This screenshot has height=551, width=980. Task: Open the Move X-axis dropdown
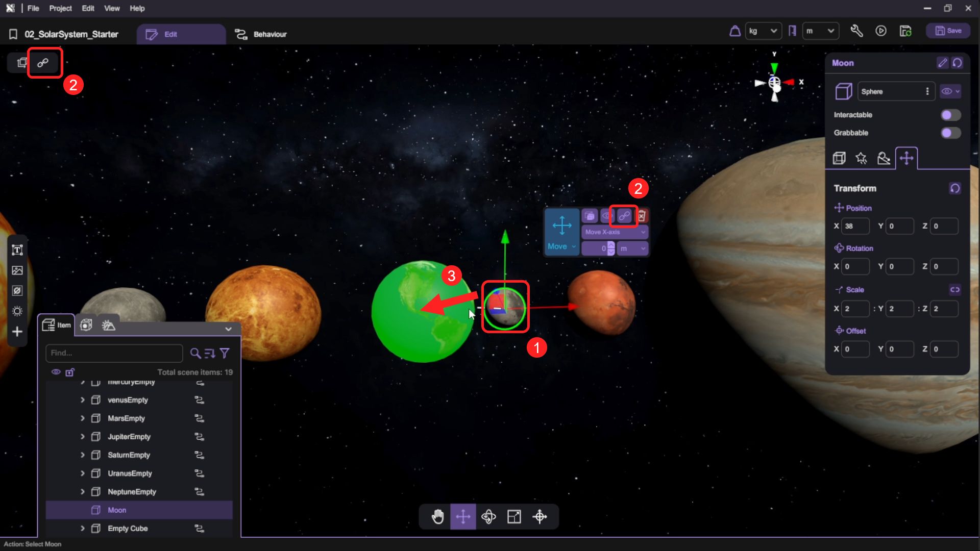(615, 232)
